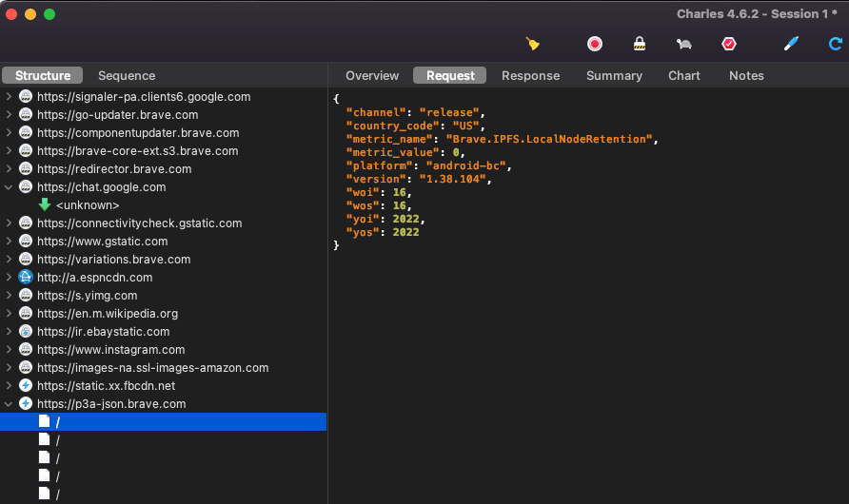Click the "yos" JSON key
The height and width of the screenshot is (504, 849).
click(363, 232)
